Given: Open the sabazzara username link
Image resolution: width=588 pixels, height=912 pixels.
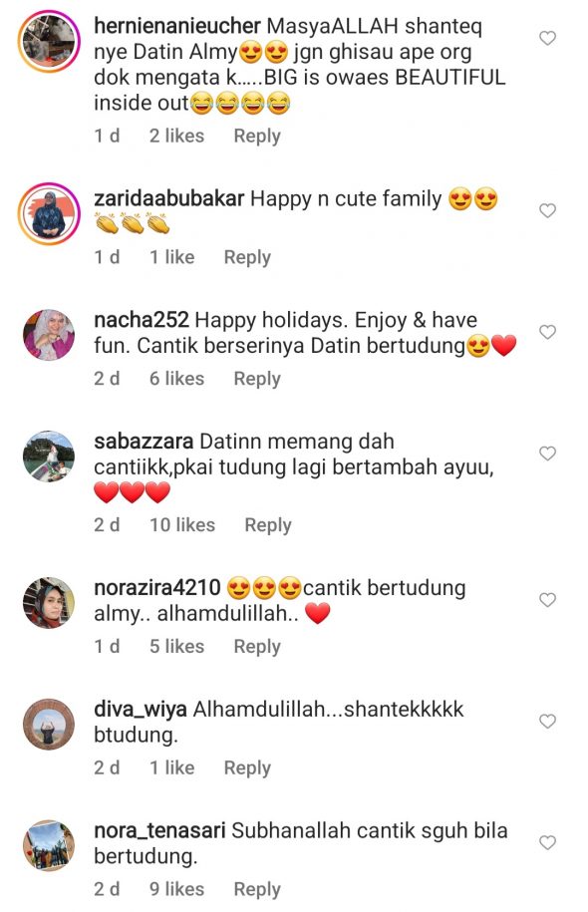Looking at the screenshot, I should point(144,442).
